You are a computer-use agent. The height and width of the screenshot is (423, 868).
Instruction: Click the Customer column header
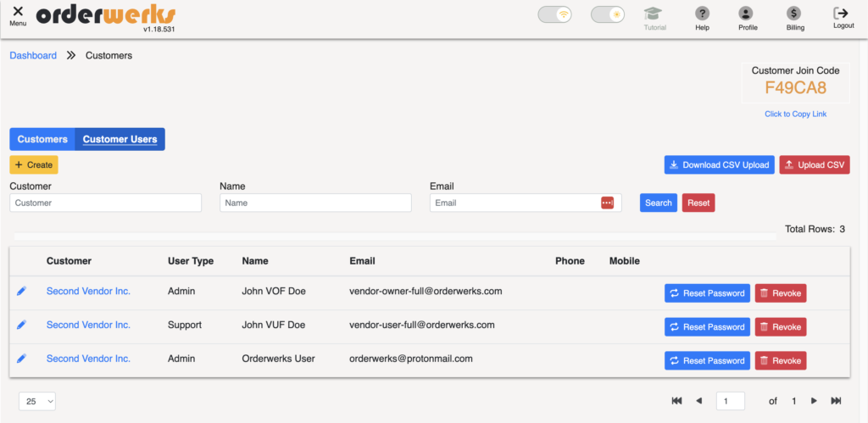[x=70, y=261]
